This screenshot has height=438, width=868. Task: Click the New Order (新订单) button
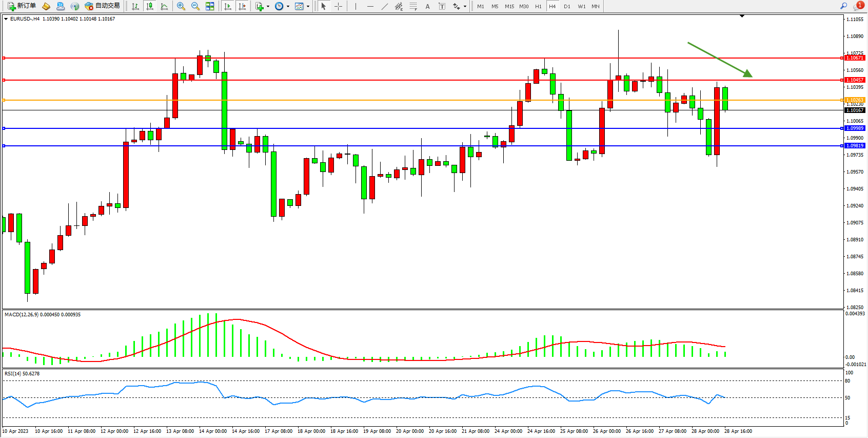[x=22, y=6]
